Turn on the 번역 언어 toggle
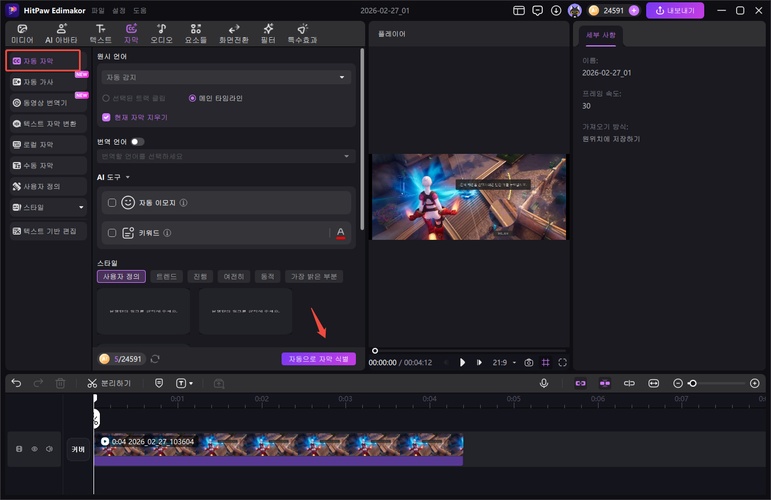Viewport: 771px width, 500px height. point(136,142)
